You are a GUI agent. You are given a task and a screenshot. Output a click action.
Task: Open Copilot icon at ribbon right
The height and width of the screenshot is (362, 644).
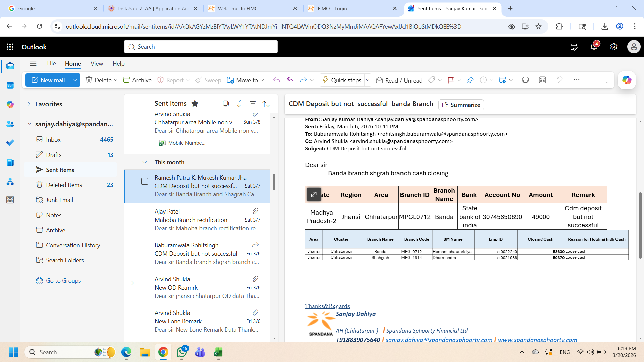point(626,80)
